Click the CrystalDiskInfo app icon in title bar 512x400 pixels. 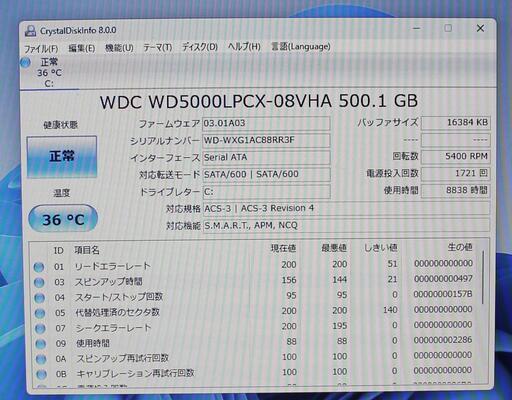click(x=30, y=31)
